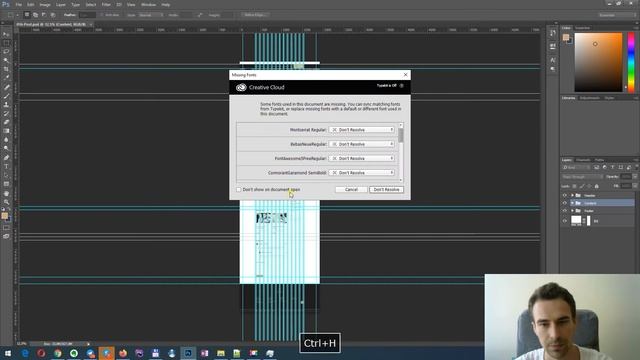Click the hue spectrum slider in Color panel
Image resolution: width=640 pixels, height=360 pixels.
631,62
